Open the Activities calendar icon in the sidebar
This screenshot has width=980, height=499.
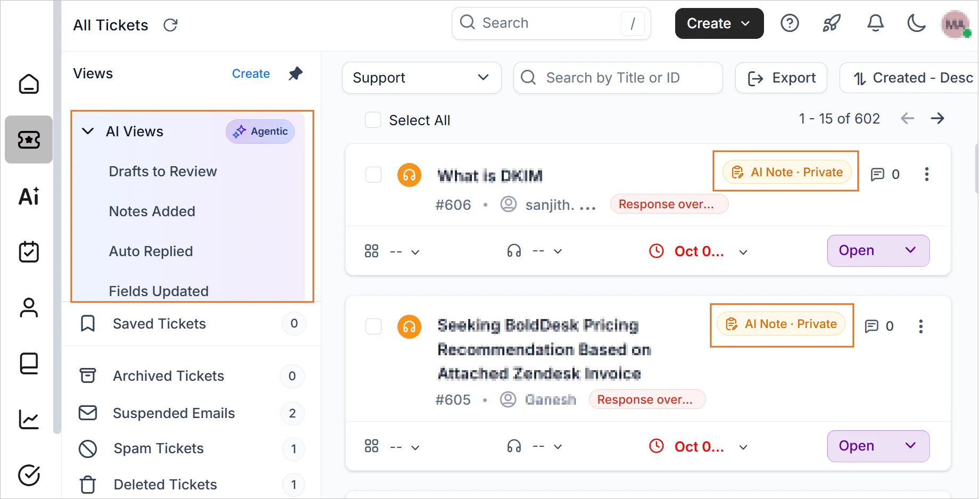pos(29,251)
